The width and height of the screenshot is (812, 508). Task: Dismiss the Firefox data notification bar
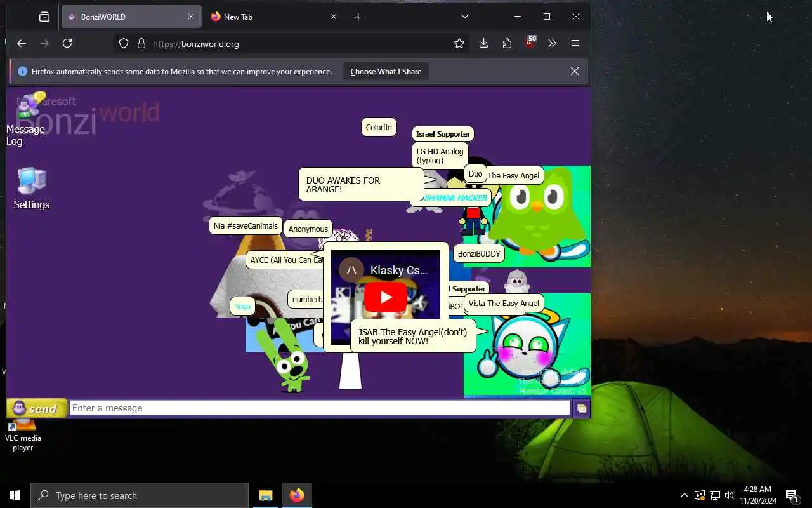pos(574,71)
